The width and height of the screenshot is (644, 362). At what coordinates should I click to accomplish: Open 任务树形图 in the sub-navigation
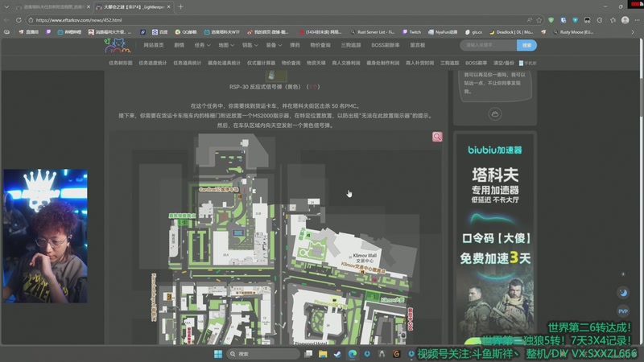click(x=120, y=64)
